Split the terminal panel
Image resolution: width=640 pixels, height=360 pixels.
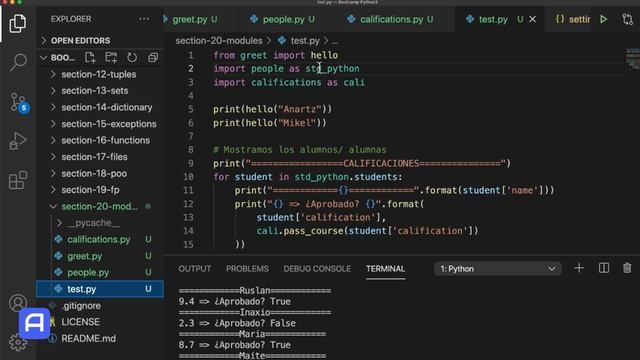click(x=604, y=268)
